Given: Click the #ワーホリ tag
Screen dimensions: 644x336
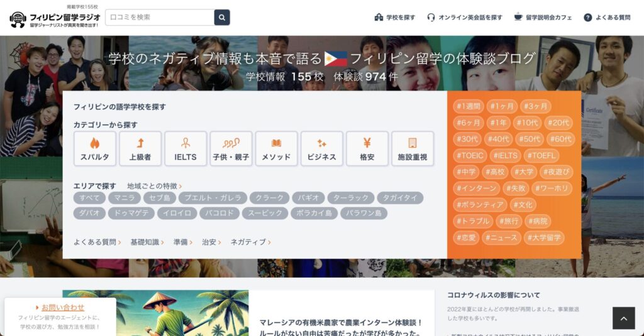Looking at the screenshot, I should [552, 188].
